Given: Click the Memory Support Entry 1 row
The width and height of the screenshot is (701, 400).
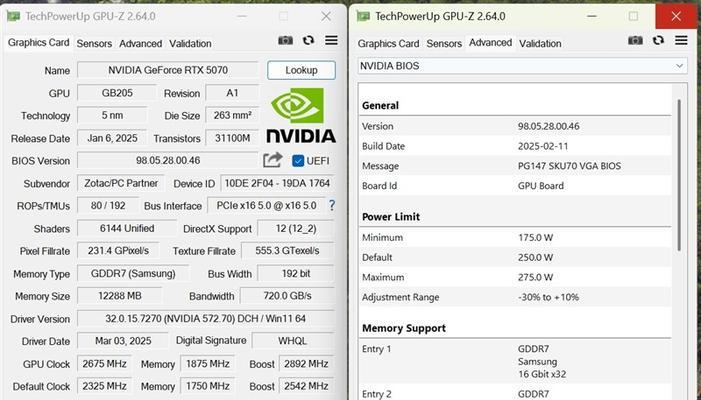Looking at the screenshot, I should [x=515, y=361].
